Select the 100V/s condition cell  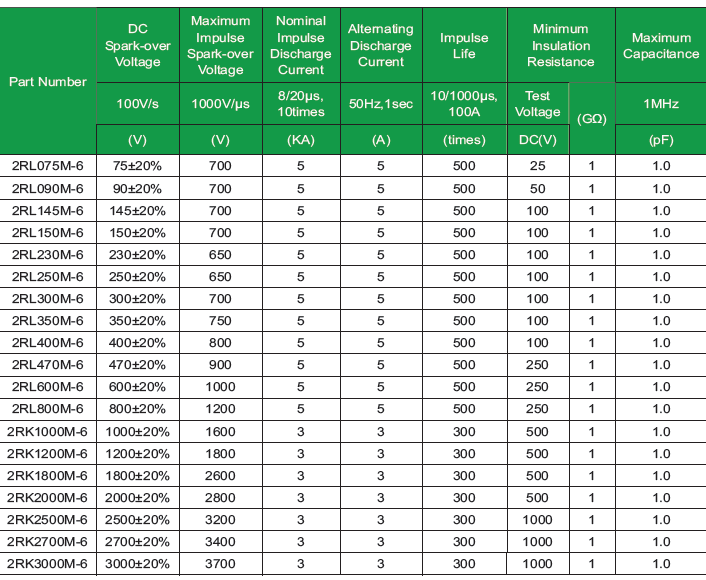tap(138, 104)
